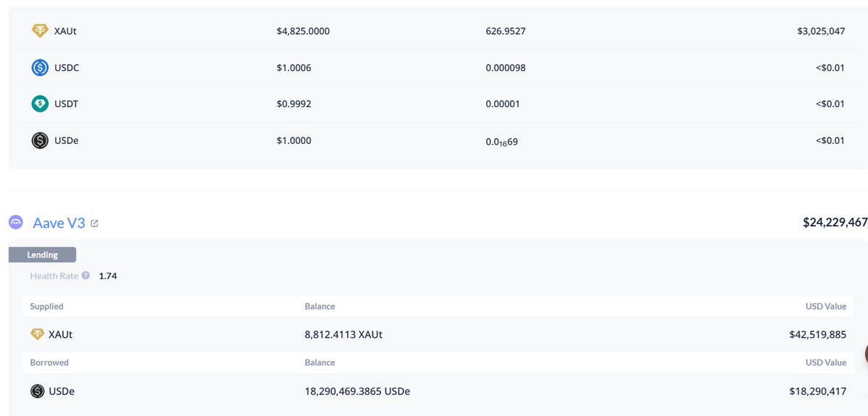The width and height of the screenshot is (868, 416).
Task: Click the USDT token name
Action: coord(67,104)
